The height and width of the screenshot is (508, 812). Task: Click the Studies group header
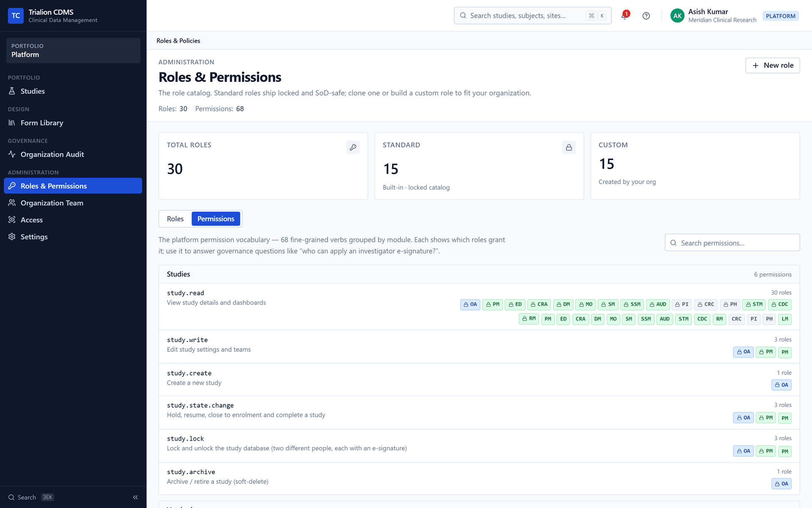[x=479, y=274]
